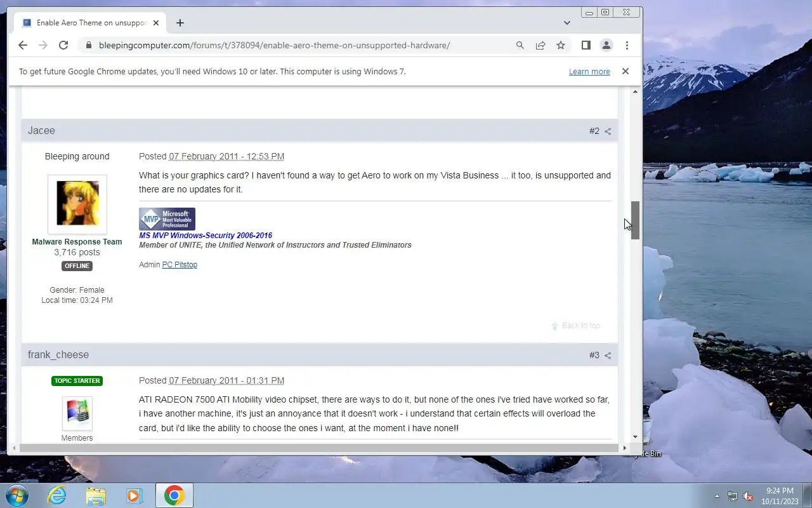The width and height of the screenshot is (812, 508).
Task: Open frank_cheese's profile name
Action: pos(58,354)
